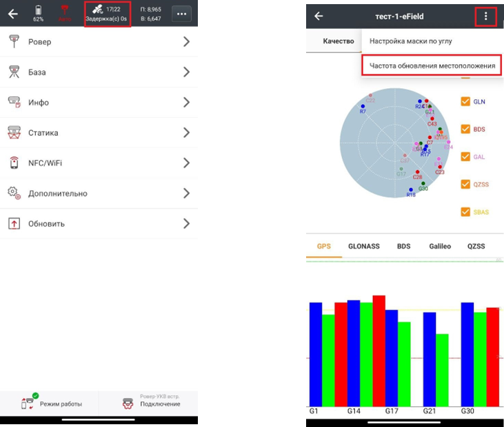Expand the Ровер row chevron
The height and width of the screenshot is (427, 504).
tap(186, 41)
